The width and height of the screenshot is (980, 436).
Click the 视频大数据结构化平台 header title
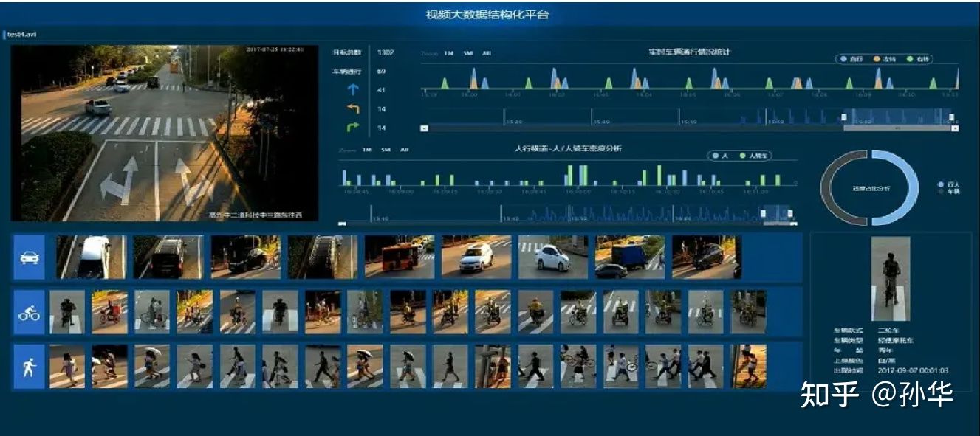click(487, 14)
